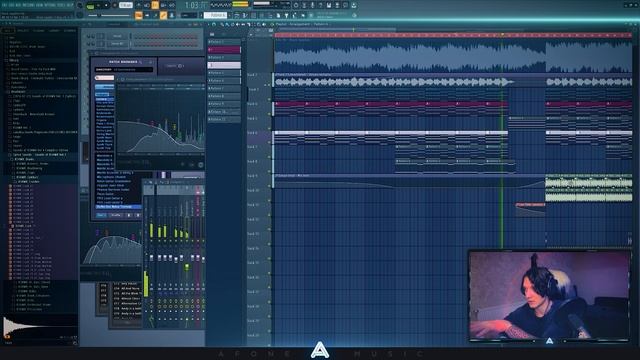Screen dimensions: 640x360
Task: Mute Track 5 using its green dot
Action: coord(269,128)
